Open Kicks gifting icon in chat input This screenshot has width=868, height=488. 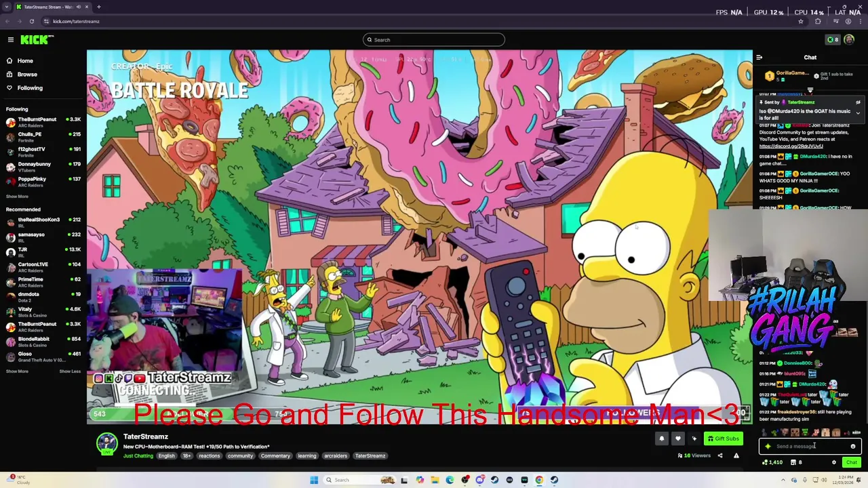pyautogui.click(x=768, y=447)
